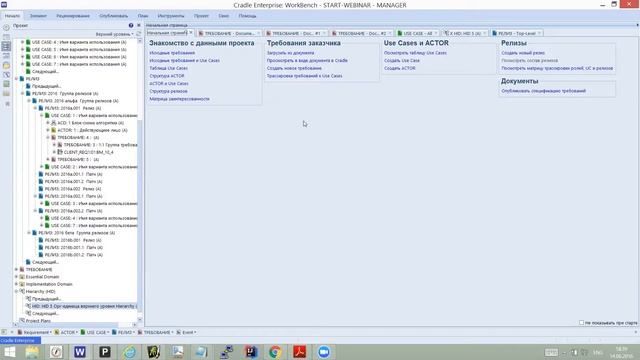Screen dimensions: 640x360
Task: Open the Zoom app in the taskbar
Action: tap(324, 352)
